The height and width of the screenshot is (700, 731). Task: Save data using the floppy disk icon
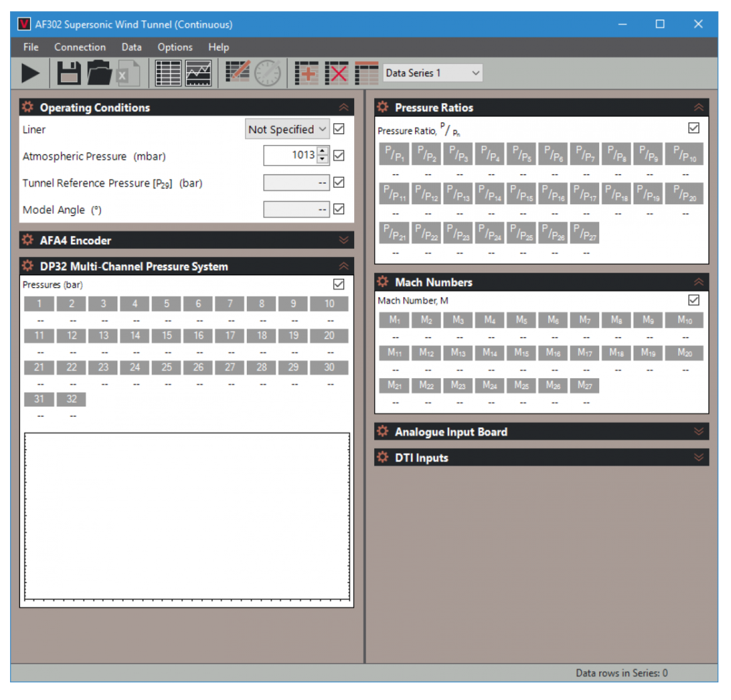click(68, 74)
